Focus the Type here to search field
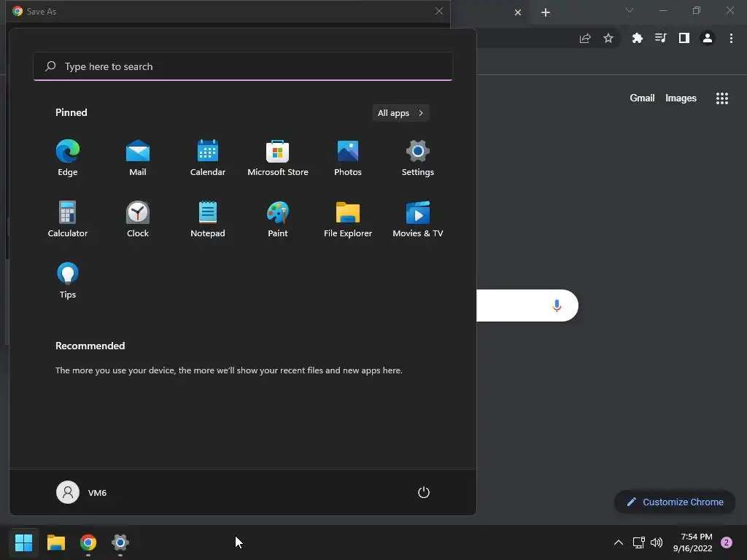Screen dimensions: 747x560 click(x=243, y=66)
